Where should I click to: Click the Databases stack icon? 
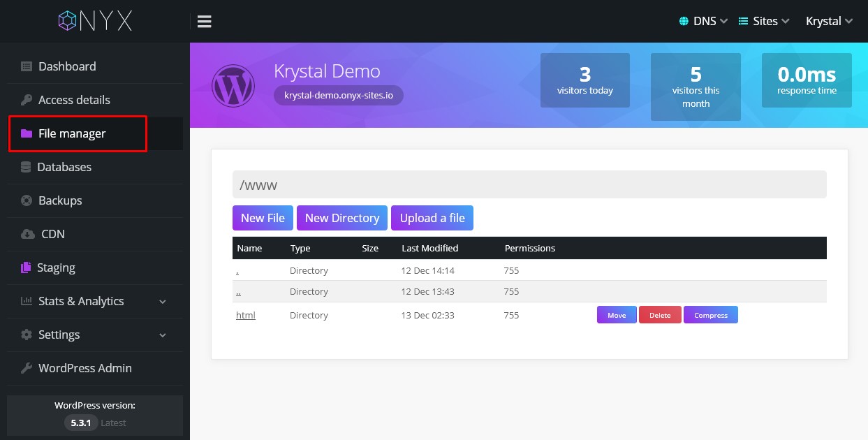tap(26, 167)
